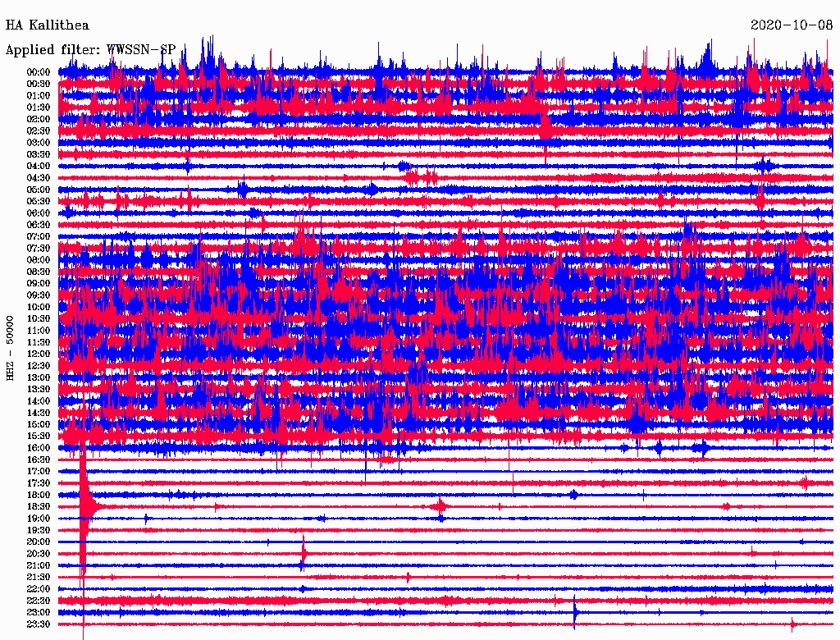The width and height of the screenshot is (840, 640).
Task: Select the 11:00 time row label
Action: tap(39, 331)
